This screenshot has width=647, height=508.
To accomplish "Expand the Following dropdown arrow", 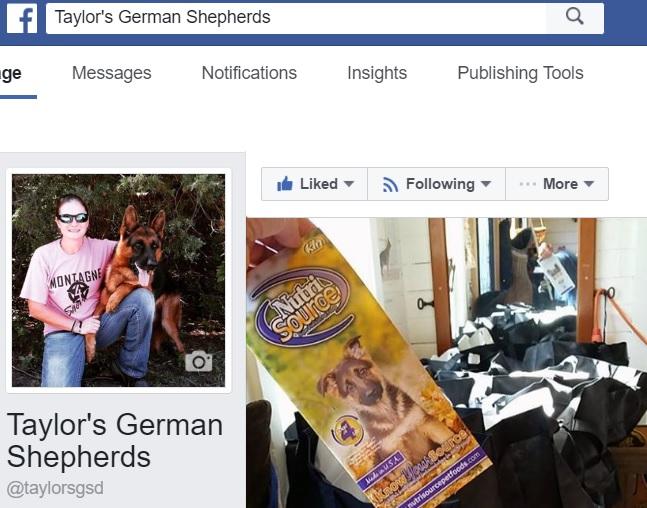I will (486, 184).
